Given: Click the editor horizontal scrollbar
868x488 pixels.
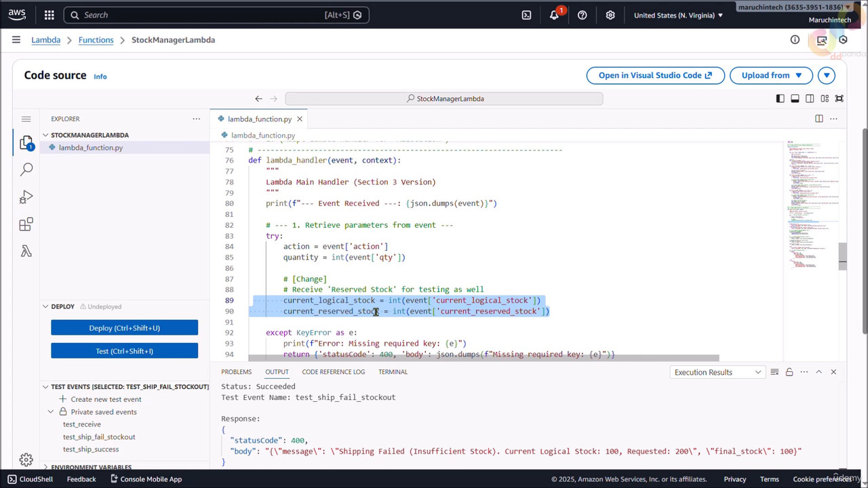Looking at the screenshot, I should coord(484,358).
